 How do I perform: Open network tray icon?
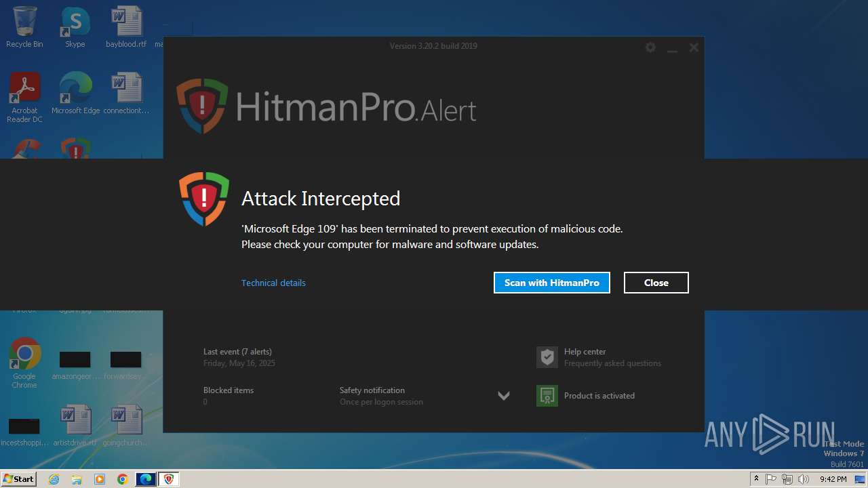click(x=787, y=479)
